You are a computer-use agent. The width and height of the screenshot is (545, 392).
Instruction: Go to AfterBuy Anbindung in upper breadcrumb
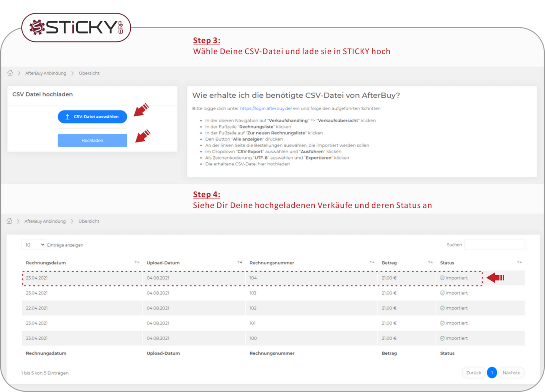pyautogui.click(x=46, y=73)
